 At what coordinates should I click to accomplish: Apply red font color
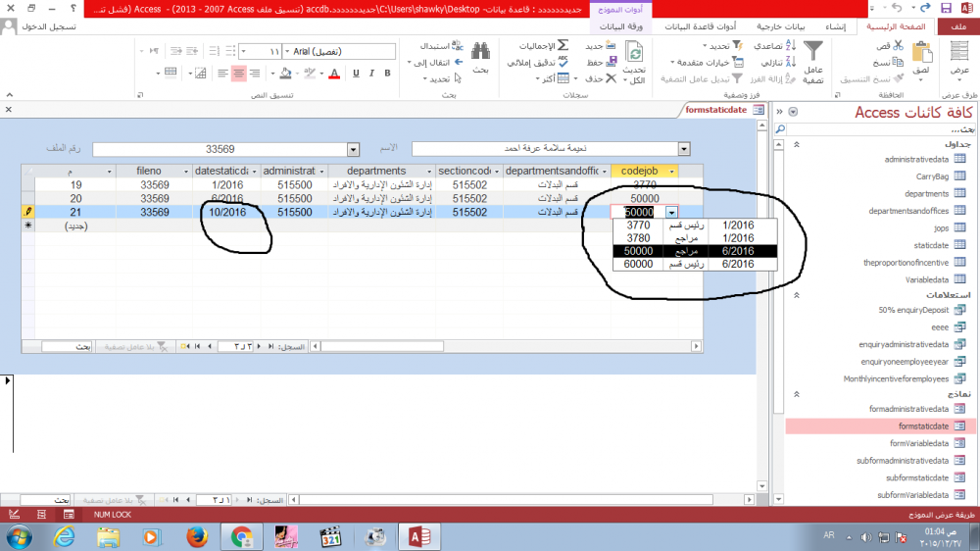click(x=334, y=74)
